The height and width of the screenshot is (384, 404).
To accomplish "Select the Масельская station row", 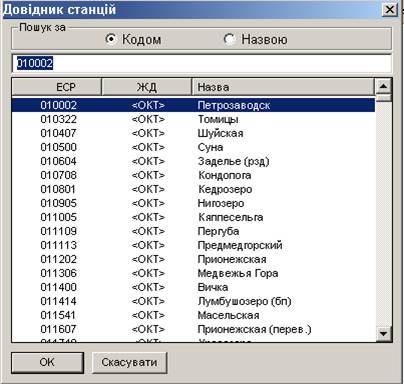I will (x=193, y=315).
